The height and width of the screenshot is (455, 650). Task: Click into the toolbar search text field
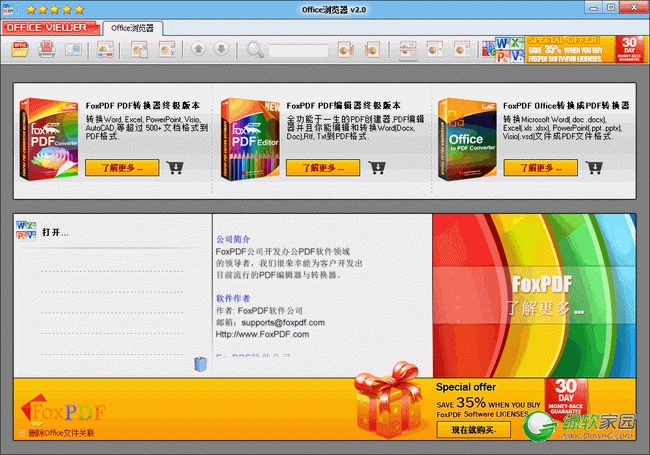pos(298,51)
